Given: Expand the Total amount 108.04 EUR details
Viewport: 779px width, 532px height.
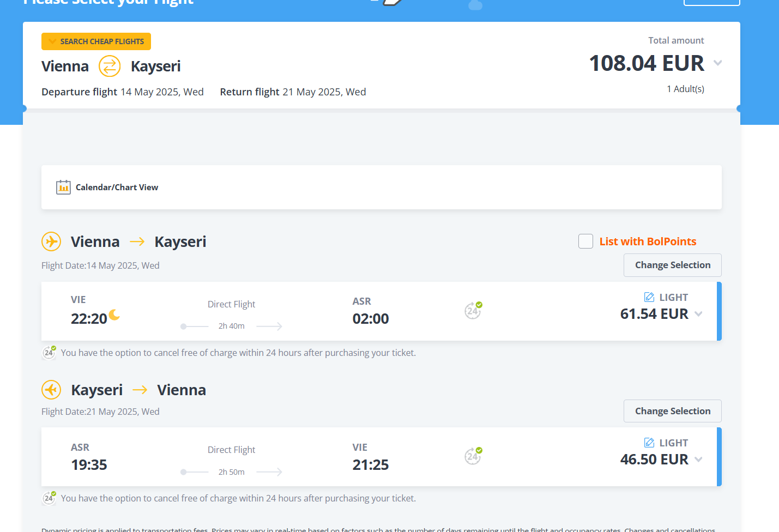Looking at the screenshot, I should pyautogui.click(x=717, y=63).
